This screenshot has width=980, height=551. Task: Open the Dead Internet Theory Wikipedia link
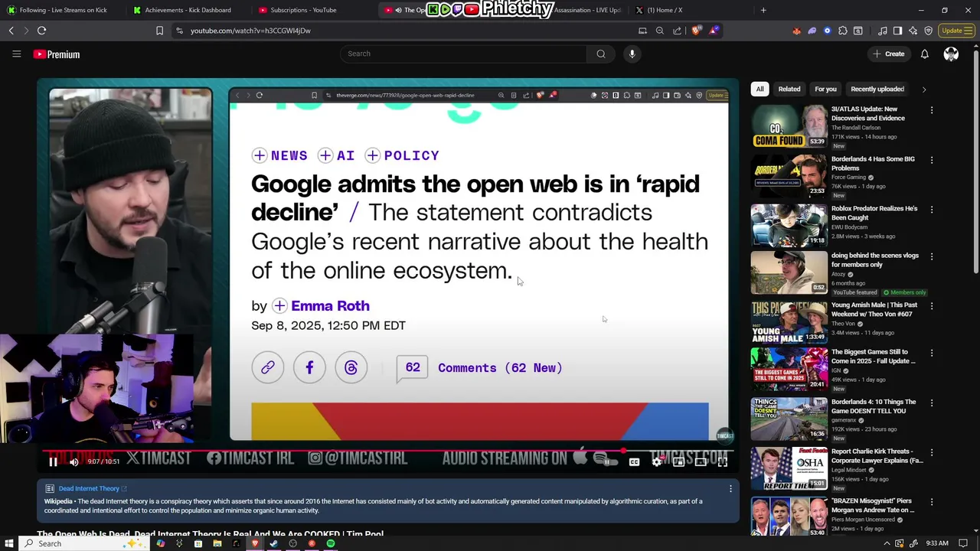point(92,488)
